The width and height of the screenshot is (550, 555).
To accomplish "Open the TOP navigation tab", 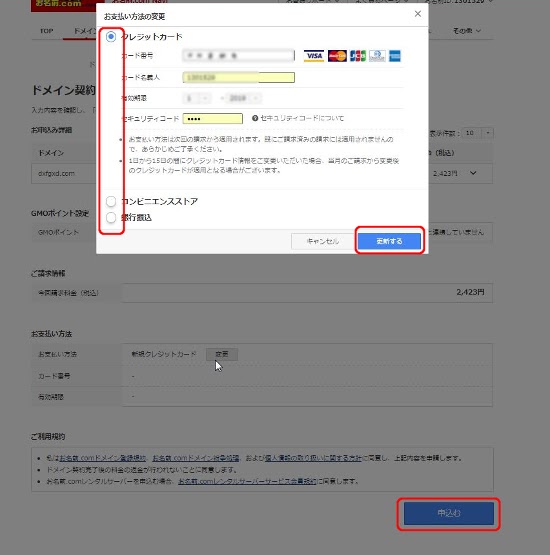I will [46, 31].
